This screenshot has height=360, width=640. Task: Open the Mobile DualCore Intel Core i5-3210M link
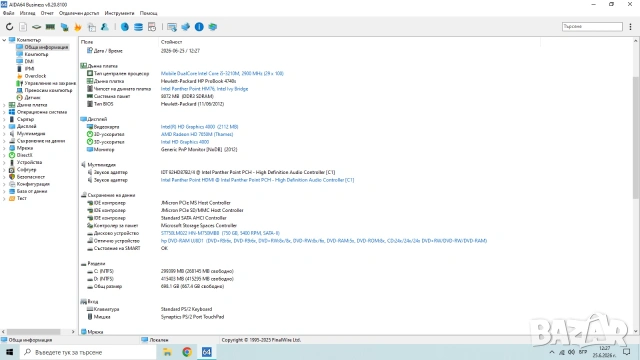(222, 73)
